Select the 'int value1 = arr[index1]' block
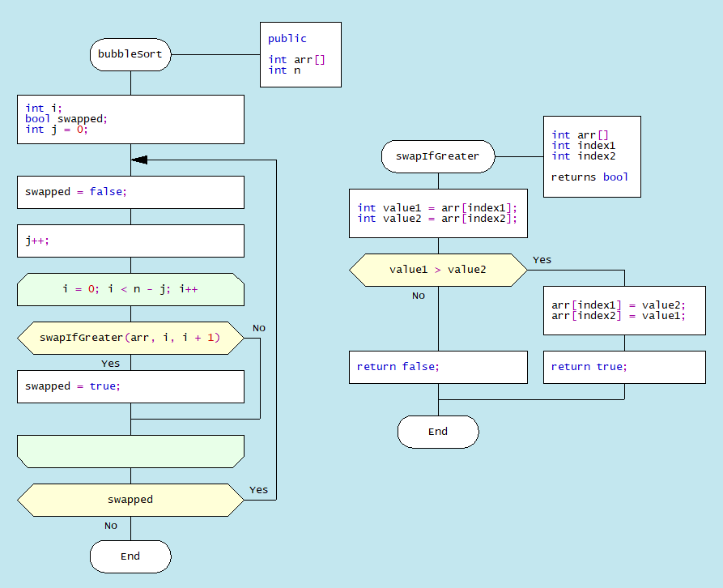 tap(438, 213)
